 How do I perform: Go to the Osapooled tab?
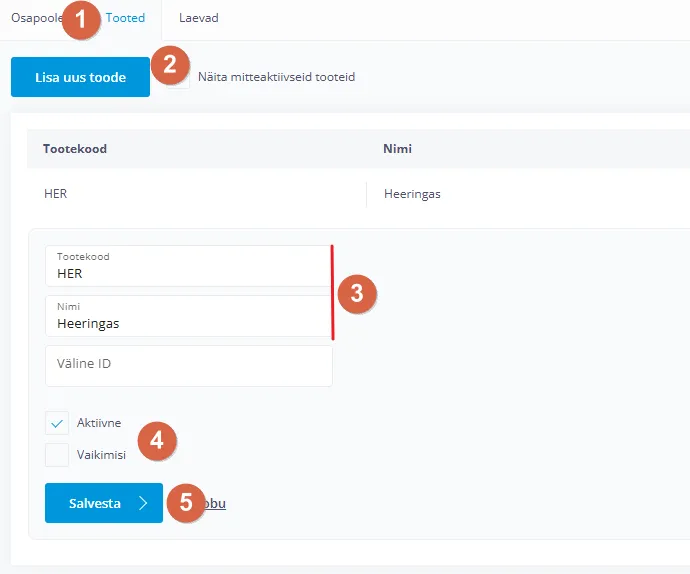[36, 18]
